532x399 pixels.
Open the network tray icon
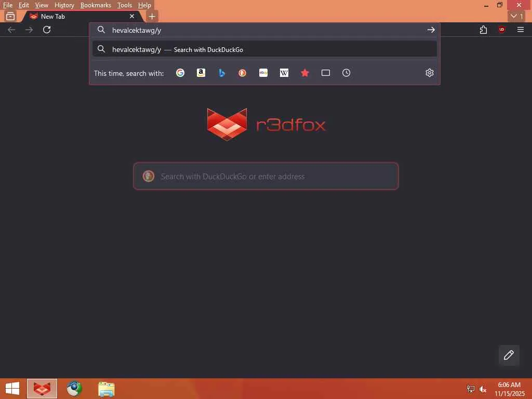point(471,389)
